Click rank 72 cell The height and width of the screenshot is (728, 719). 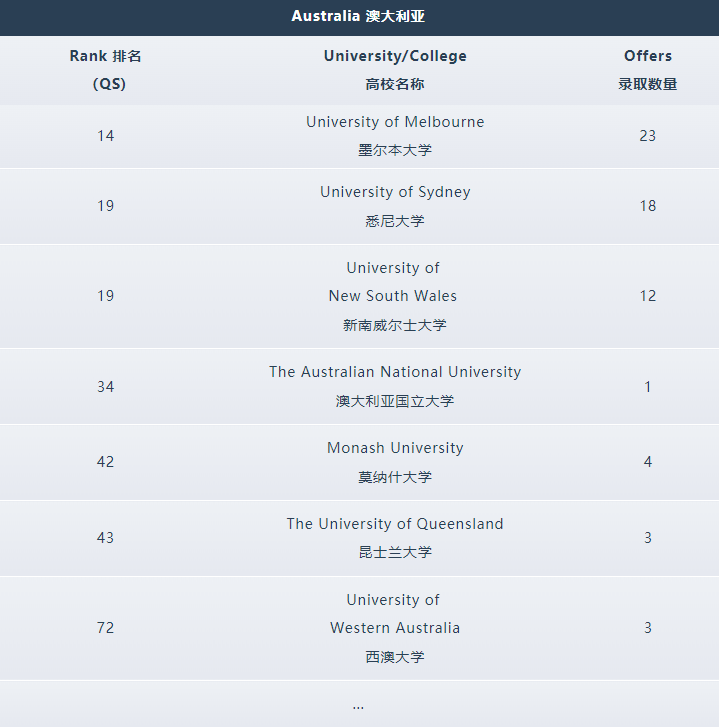[x=106, y=628]
